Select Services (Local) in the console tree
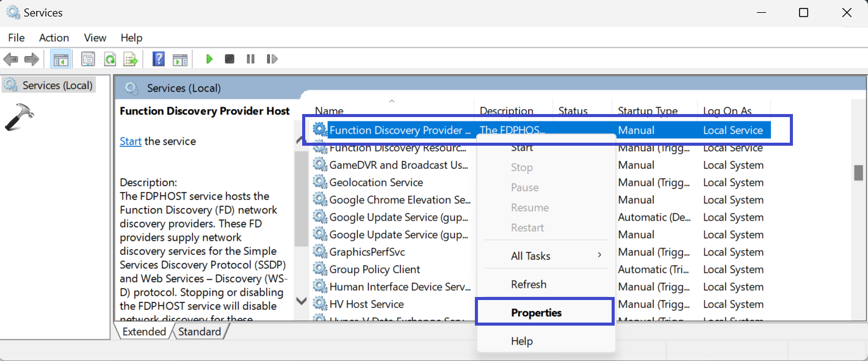The width and height of the screenshot is (868, 361). click(x=57, y=85)
